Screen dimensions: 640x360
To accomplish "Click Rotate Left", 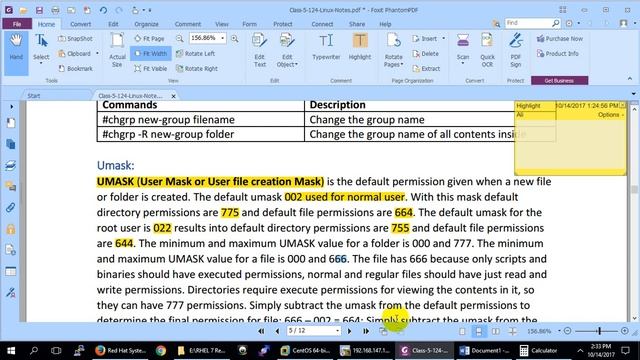I will click(195, 53).
